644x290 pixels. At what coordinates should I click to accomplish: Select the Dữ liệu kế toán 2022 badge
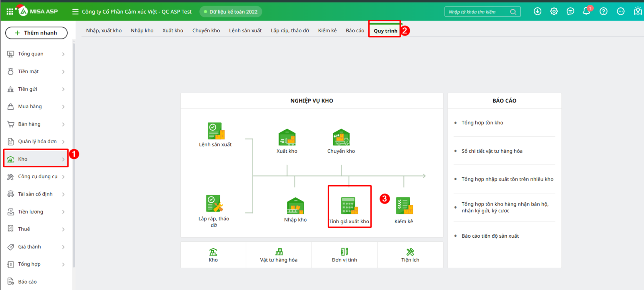(231, 12)
